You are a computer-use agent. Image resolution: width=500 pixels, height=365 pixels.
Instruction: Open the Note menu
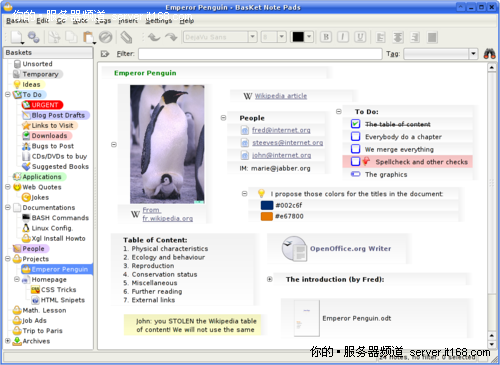click(80, 21)
